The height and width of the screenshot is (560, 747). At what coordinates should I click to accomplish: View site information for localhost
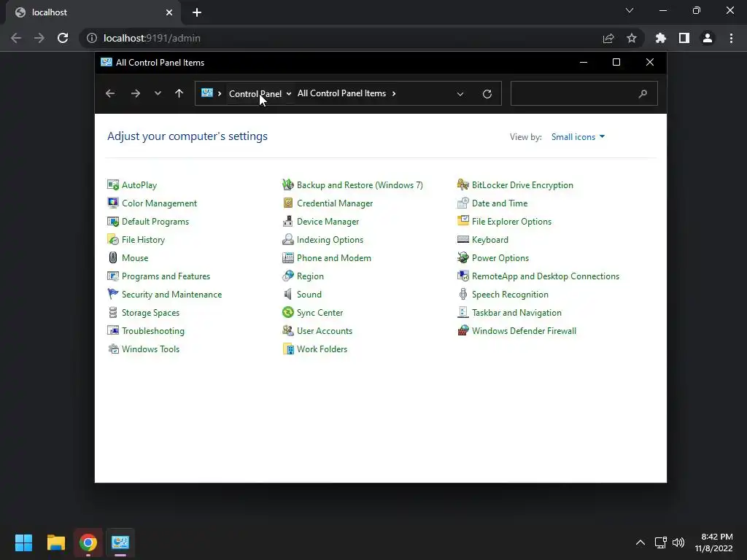[91, 38]
